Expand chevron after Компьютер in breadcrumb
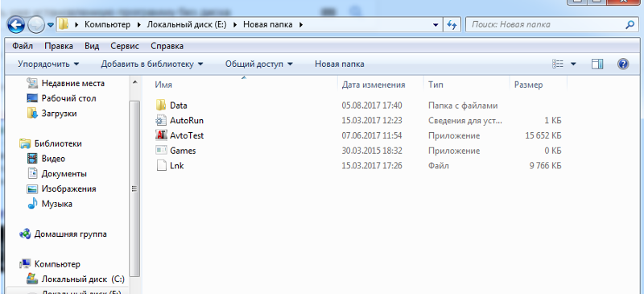Image resolution: width=644 pixels, height=294 pixels. pos(138,25)
